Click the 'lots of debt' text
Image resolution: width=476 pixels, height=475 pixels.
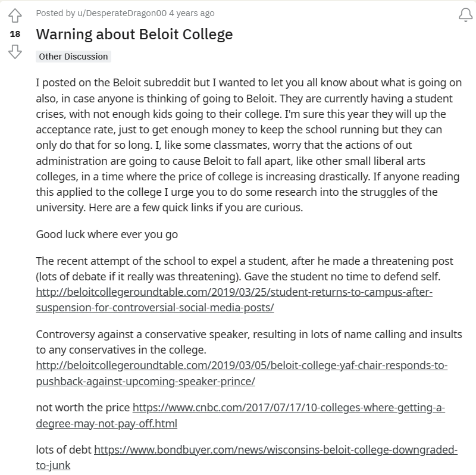(64, 449)
